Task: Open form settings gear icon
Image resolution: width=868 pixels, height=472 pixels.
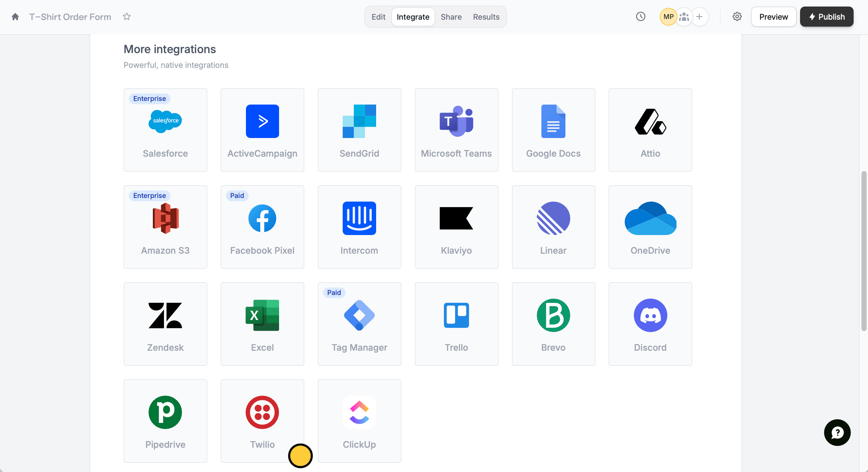Action: [x=737, y=16]
